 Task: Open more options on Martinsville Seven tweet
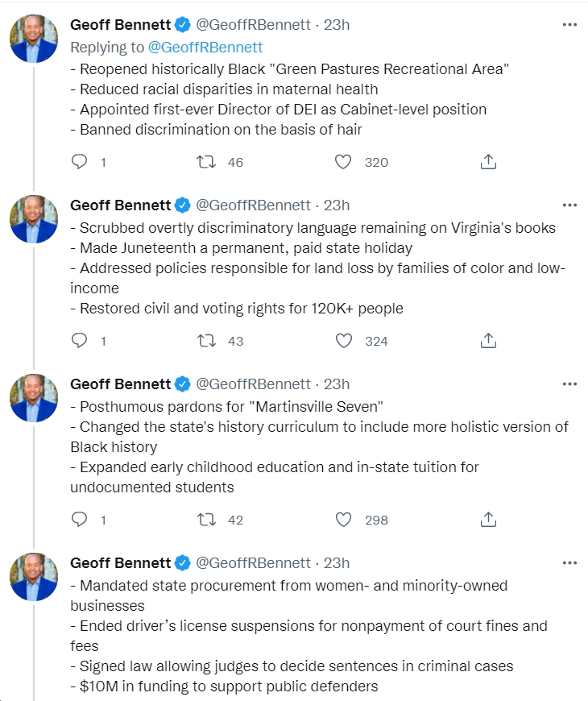tap(569, 384)
